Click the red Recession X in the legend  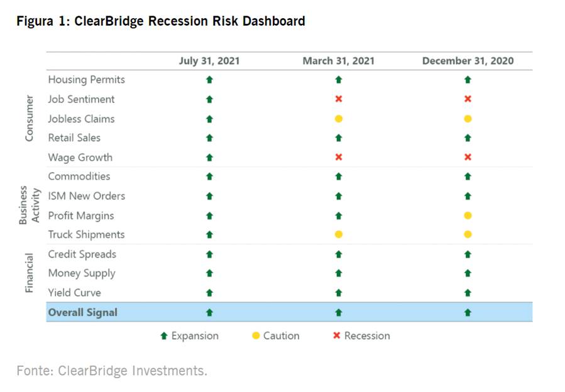click(x=337, y=336)
